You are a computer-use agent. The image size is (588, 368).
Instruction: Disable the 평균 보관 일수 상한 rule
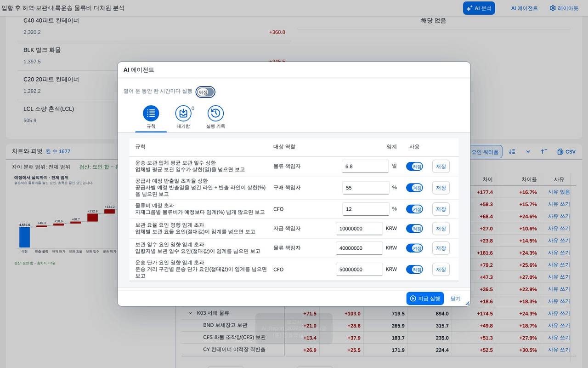click(x=414, y=167)
